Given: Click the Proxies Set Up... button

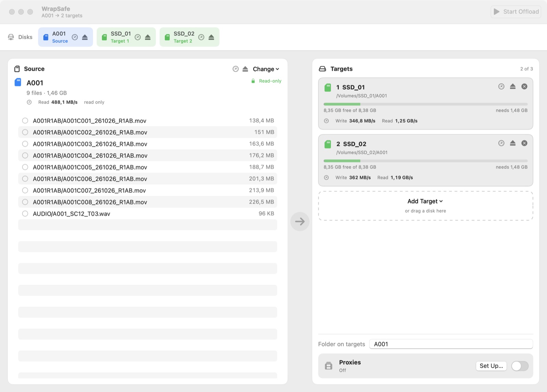Looking at the screenshot, I should tap(491, 366).
